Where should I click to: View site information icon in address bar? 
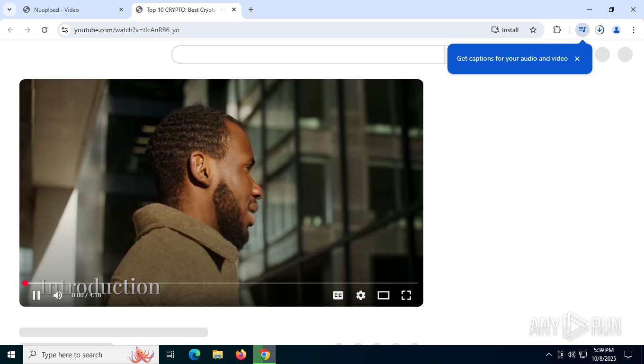65,30
